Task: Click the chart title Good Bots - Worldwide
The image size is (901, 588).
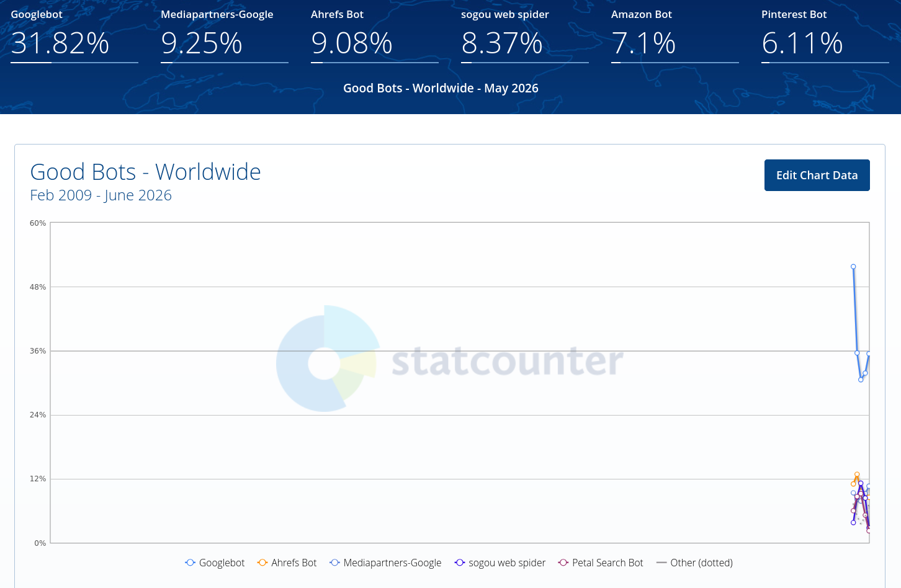Action: pos(146,172)
